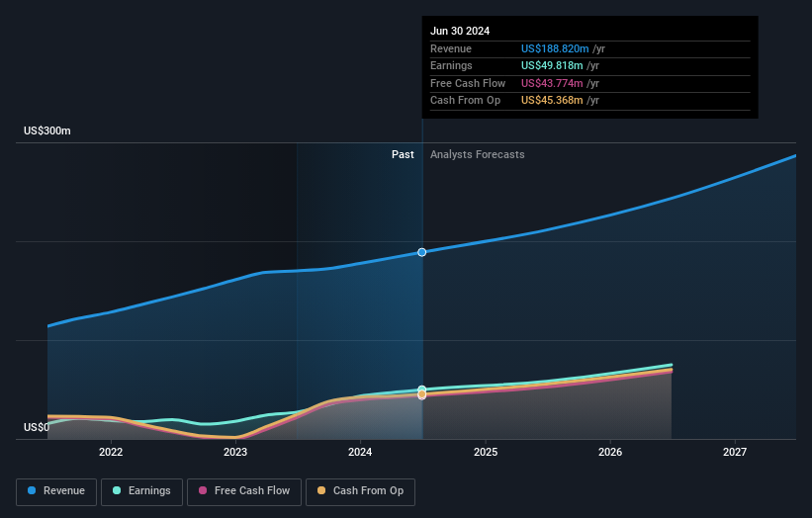The image size is (812, 518).
Task: Click the 2022 x-axis label
Action: (x=111, y=453)
